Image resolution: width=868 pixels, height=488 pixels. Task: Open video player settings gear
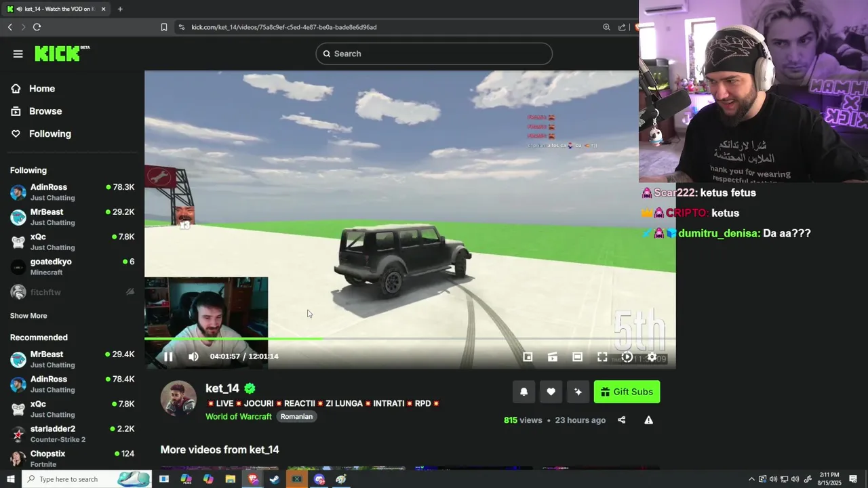click(652, 357)
